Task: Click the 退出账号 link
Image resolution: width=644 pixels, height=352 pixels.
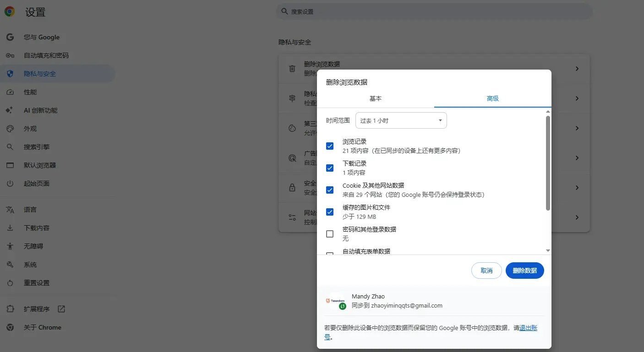Action: pos(528,328)
